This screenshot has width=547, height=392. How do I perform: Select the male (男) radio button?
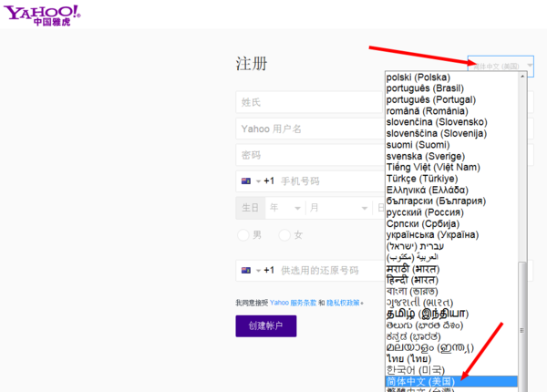tap(243, 235)
